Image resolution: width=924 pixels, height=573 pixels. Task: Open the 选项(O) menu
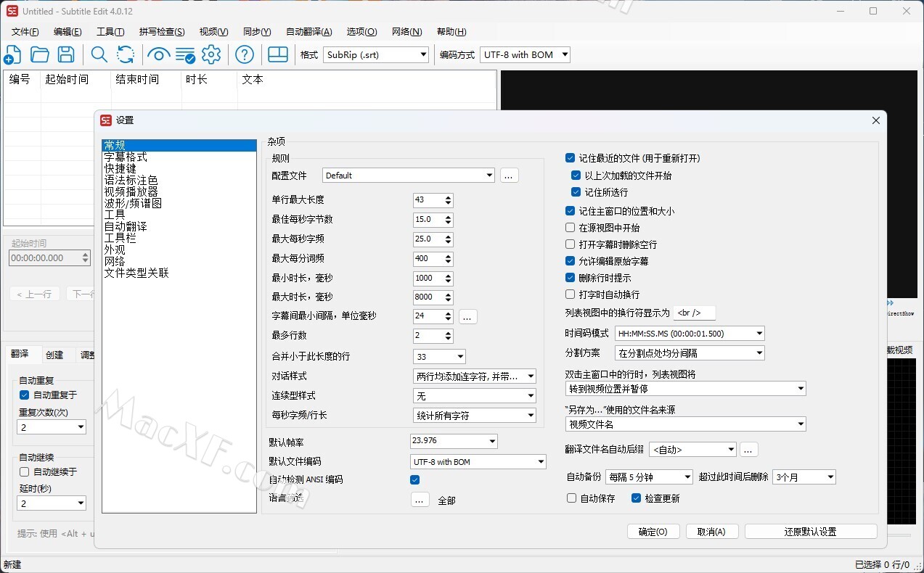pyautogui.click(x=361, y=32)
